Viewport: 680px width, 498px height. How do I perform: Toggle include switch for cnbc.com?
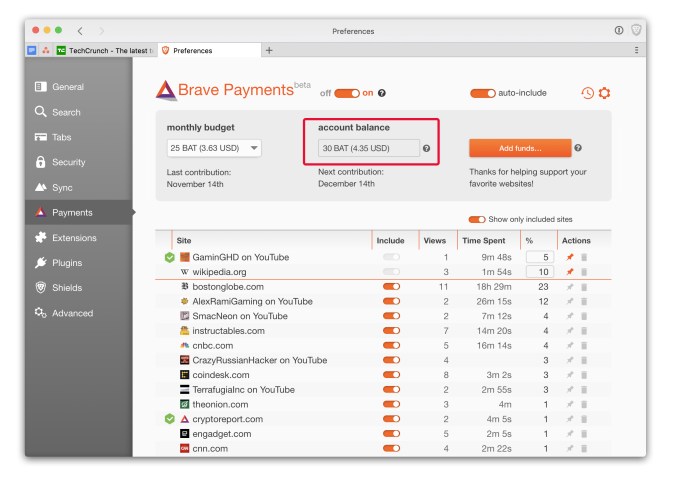click(x=390, y=345)
